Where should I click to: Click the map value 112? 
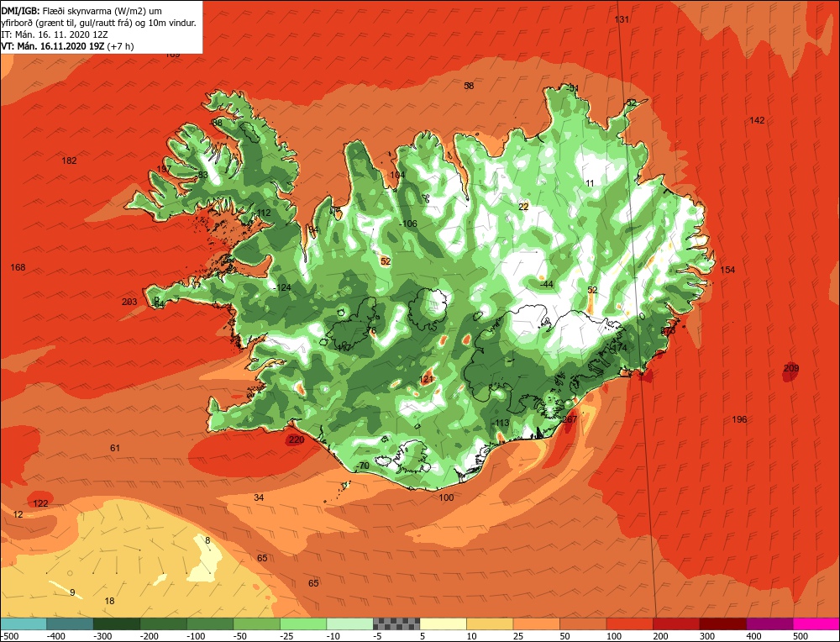[x=264, y=213]
